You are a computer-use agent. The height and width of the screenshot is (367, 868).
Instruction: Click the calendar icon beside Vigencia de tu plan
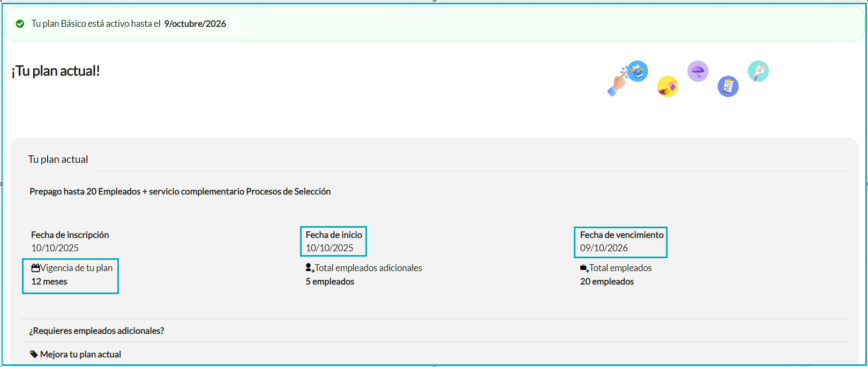point(35,268)
